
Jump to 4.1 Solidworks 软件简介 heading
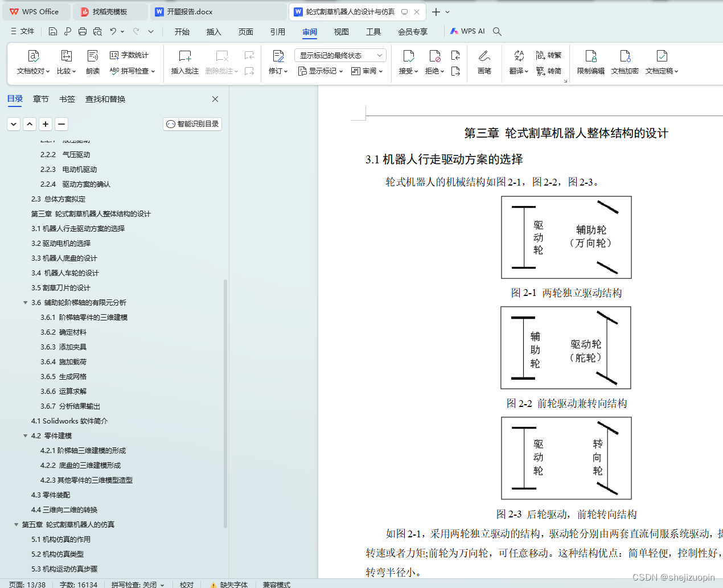tap(69, 421)
